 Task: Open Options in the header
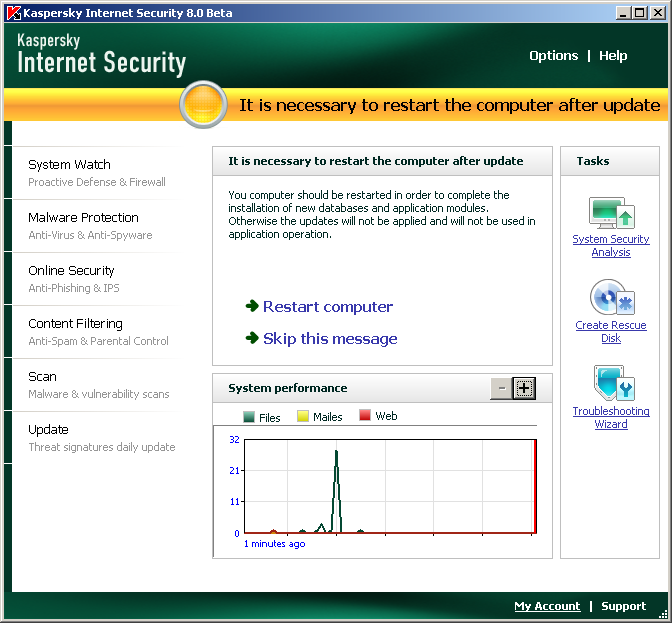coord(553,56)
